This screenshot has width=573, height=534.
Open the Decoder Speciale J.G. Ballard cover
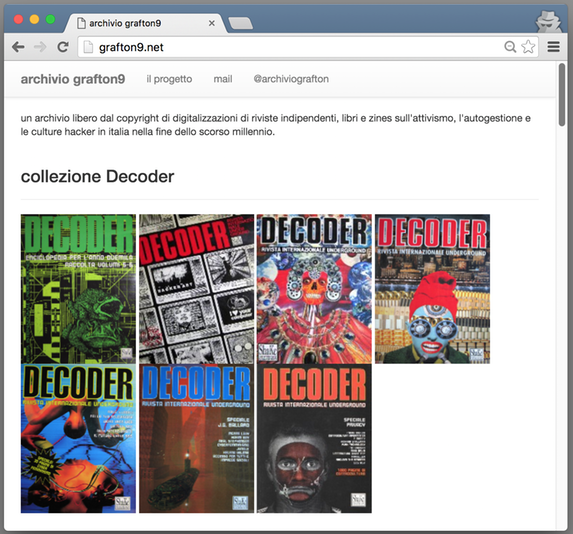point(197,438)
